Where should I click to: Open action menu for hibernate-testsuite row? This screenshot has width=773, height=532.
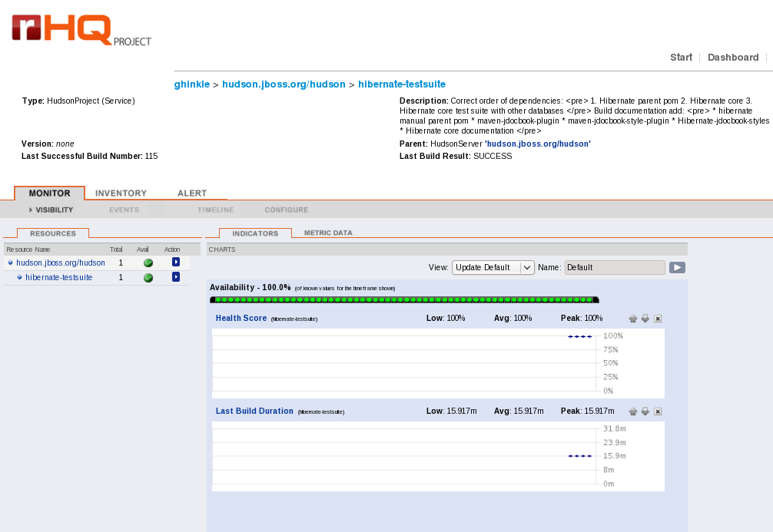tap(175, 277)
